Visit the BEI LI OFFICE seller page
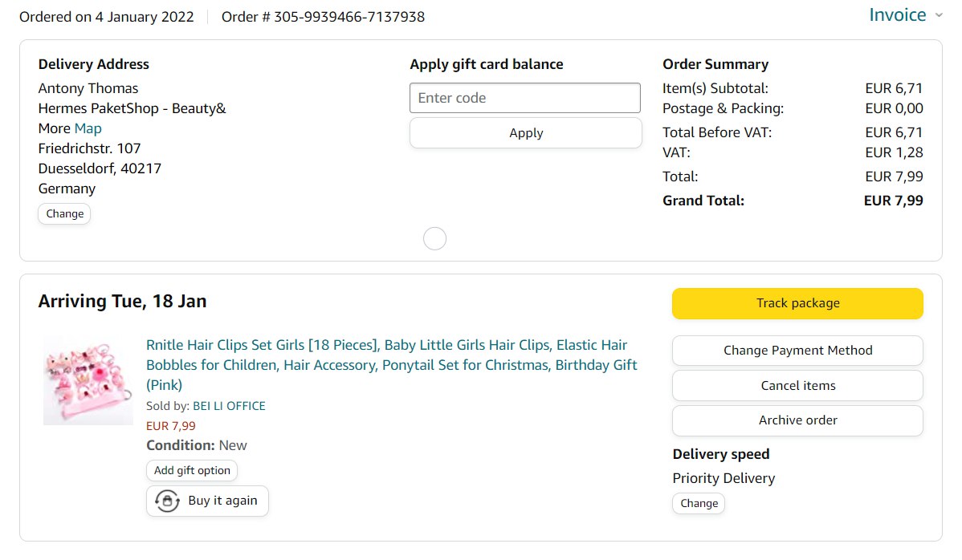 229,406
